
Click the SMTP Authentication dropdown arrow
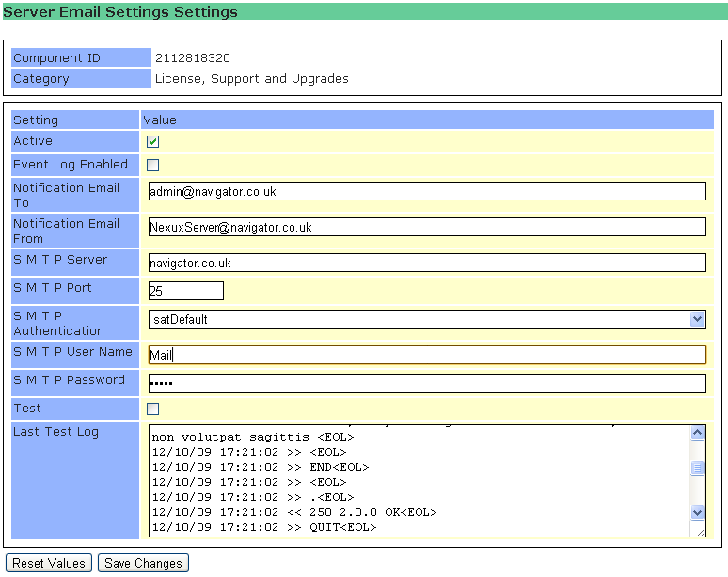coord(697,319)
